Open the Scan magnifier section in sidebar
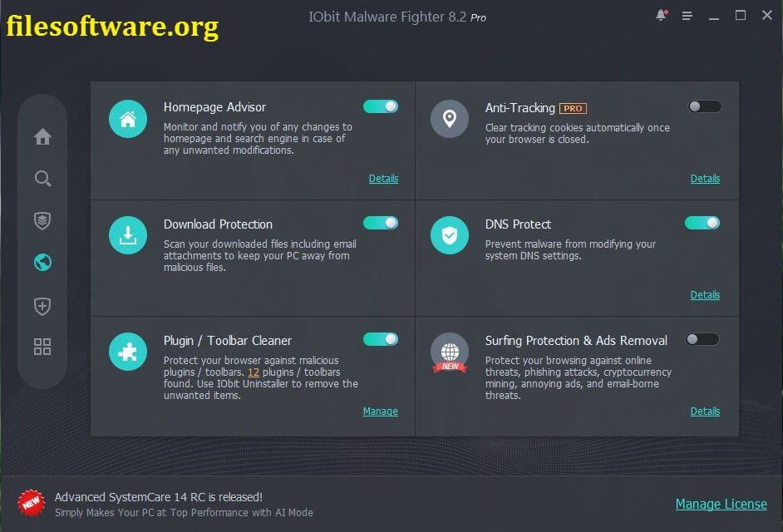783x532 pixels. (x=42, y=179)
